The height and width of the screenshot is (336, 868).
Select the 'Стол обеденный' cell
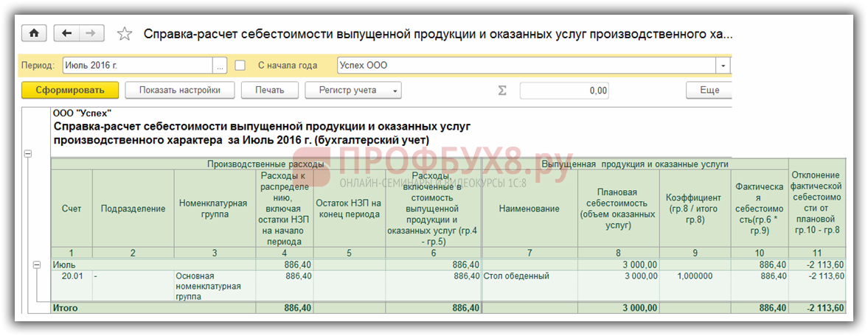coord(529,276)
